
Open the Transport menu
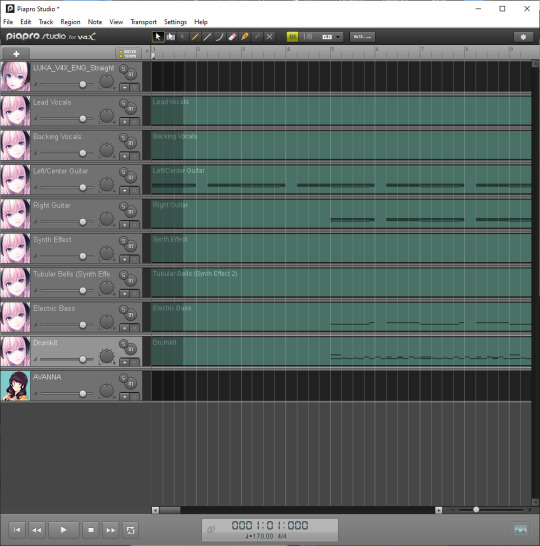click(143, 22)
